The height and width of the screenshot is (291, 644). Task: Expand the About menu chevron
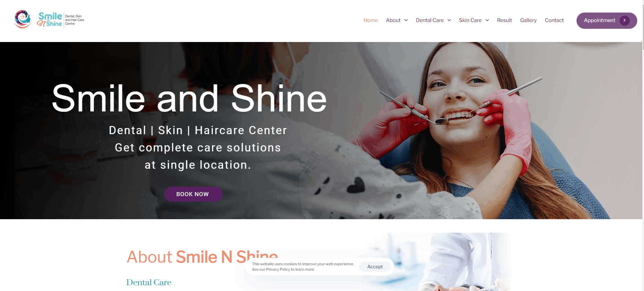coord(406,20)
